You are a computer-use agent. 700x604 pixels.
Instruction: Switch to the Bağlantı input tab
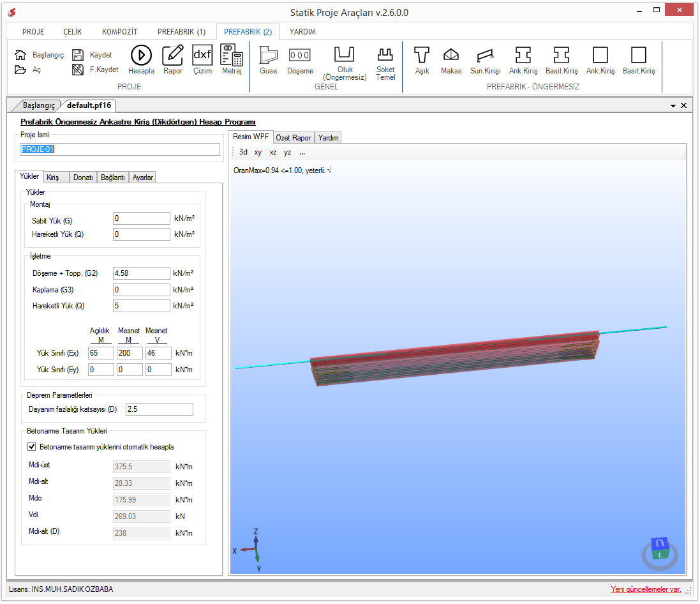click(x=112, y=177)
